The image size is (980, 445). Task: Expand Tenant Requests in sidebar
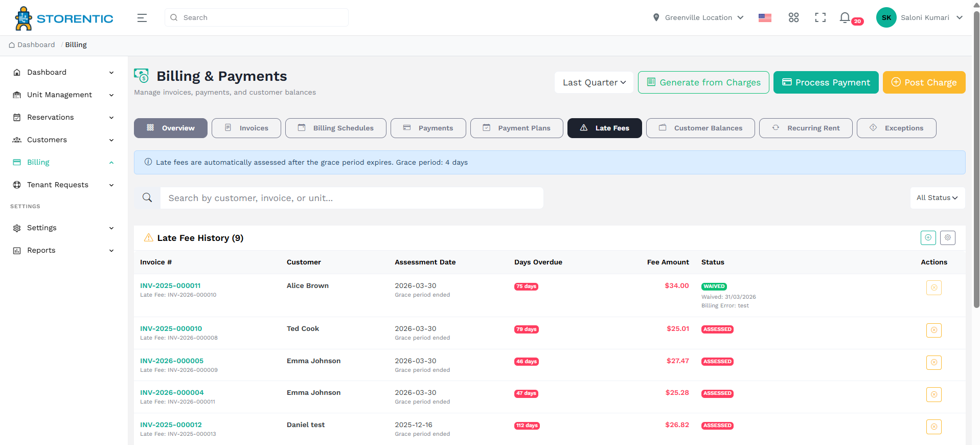[63, 185]
